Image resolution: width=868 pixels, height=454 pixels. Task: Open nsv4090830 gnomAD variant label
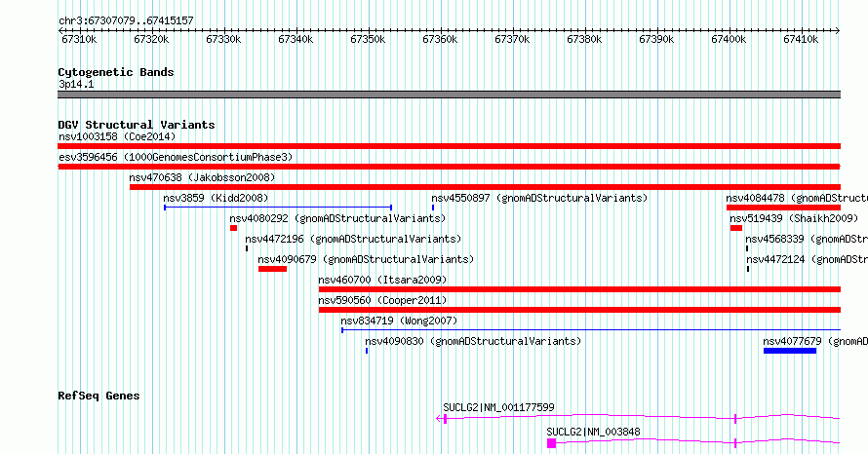(473, 341)
